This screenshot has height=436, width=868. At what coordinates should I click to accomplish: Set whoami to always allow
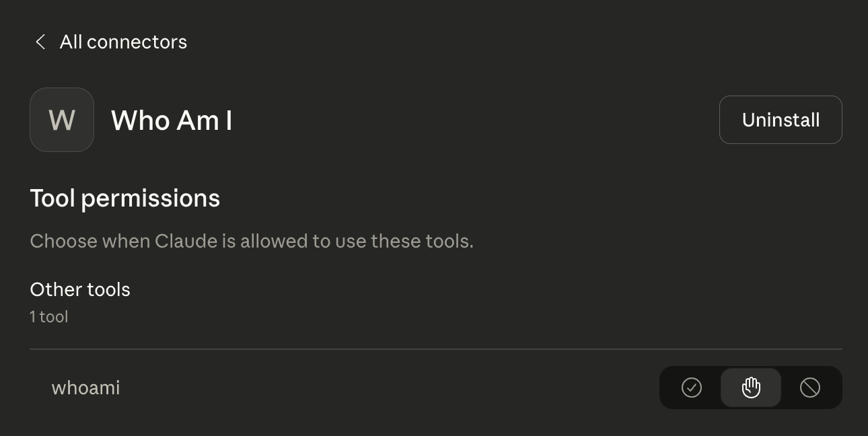[x=692, y=388]
